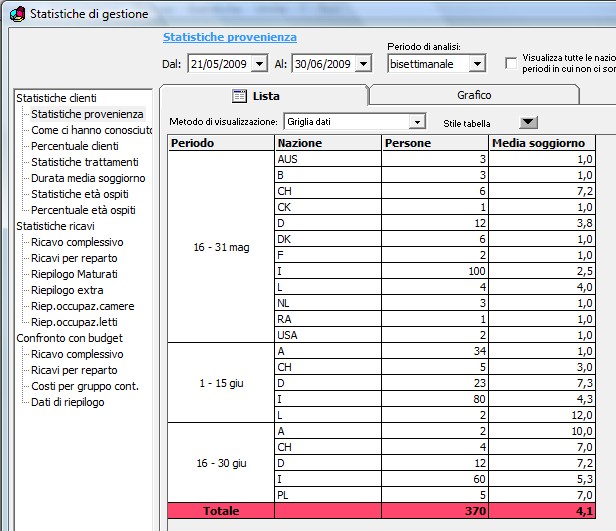Select Dati di riepilogo tree item
This screenshot has width=616, height=531.
68,402
